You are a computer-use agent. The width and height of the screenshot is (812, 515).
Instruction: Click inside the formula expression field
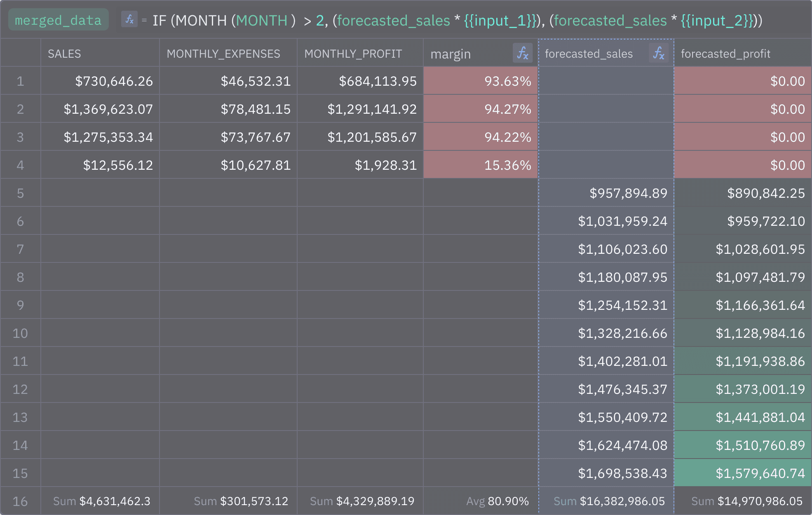457,20
